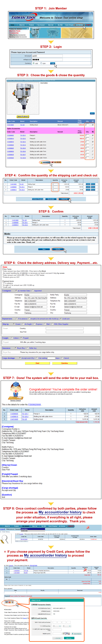Click the cart icon in Option Accessories header
Viewport: 102px width, 644px height.
[x=93, y=131]
